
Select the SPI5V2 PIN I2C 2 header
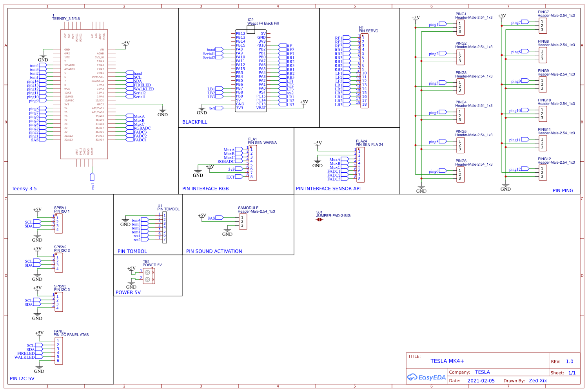coord(58,263)
